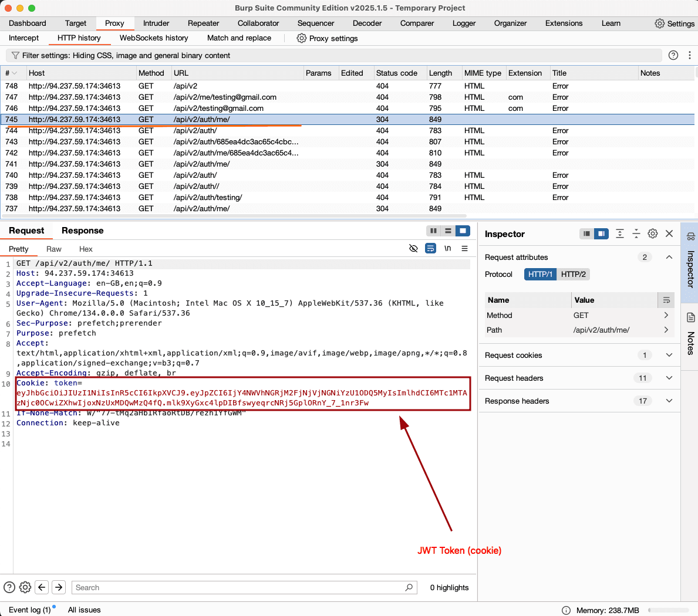Image resolution: width=698 pixels, height=616 pixels.
Task: Switch request view to Hex
Action: (x=86, y=249)
